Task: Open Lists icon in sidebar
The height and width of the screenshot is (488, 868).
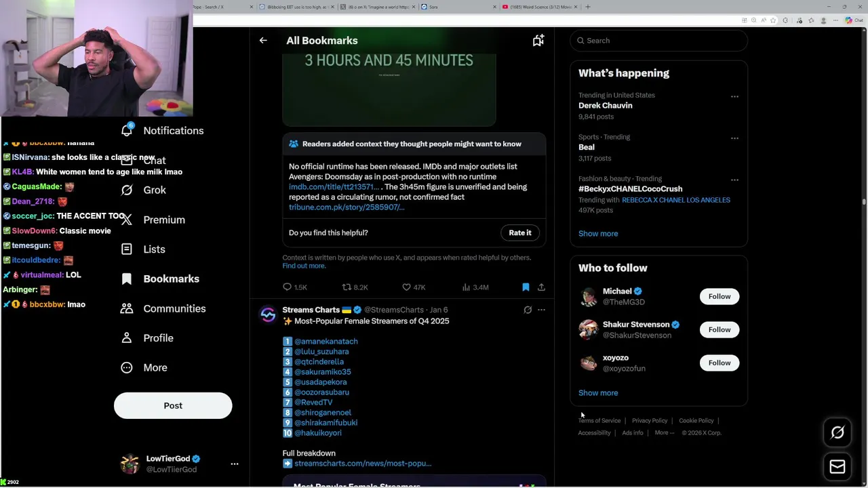Action: coord(127,249)
